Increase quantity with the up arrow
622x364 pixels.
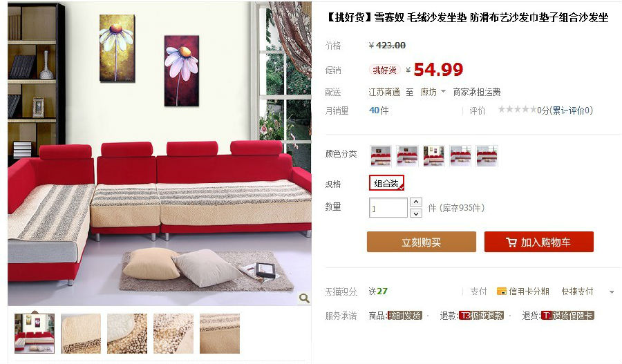[x=416, y=202]
